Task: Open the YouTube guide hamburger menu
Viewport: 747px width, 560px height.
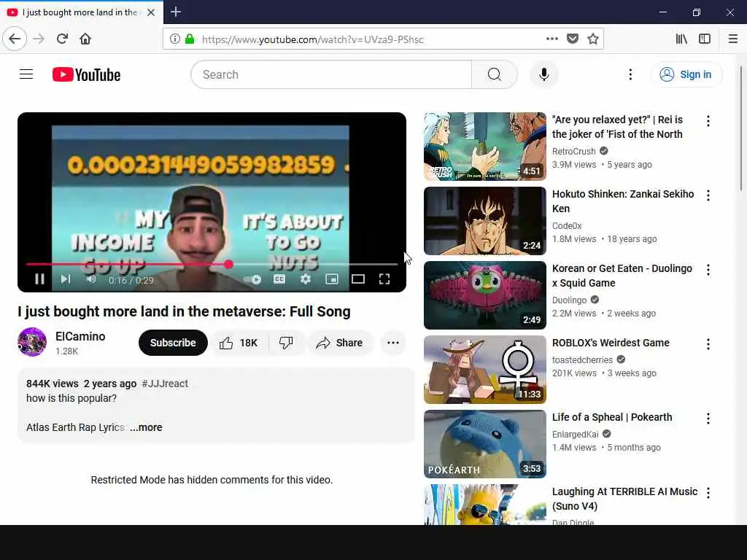Action: pos(26,74)
